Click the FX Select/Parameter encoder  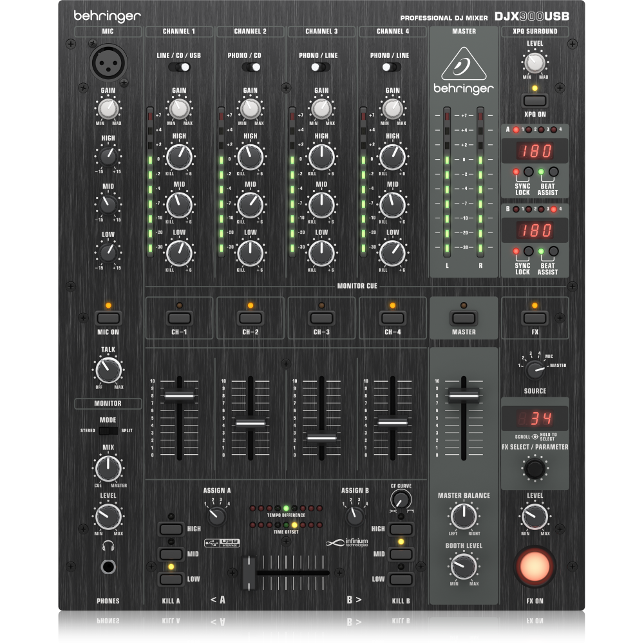pyautogui.click(x=535, y=469)
